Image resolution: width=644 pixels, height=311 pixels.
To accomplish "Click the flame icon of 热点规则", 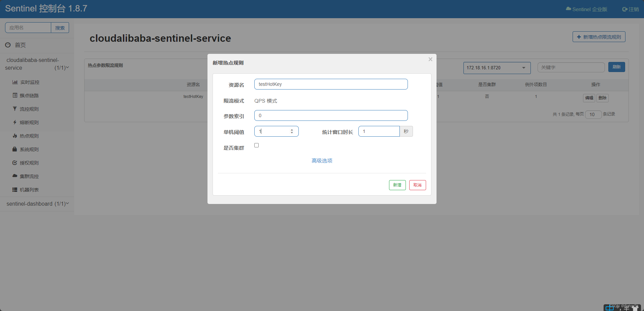I will [x=15, y=136].
